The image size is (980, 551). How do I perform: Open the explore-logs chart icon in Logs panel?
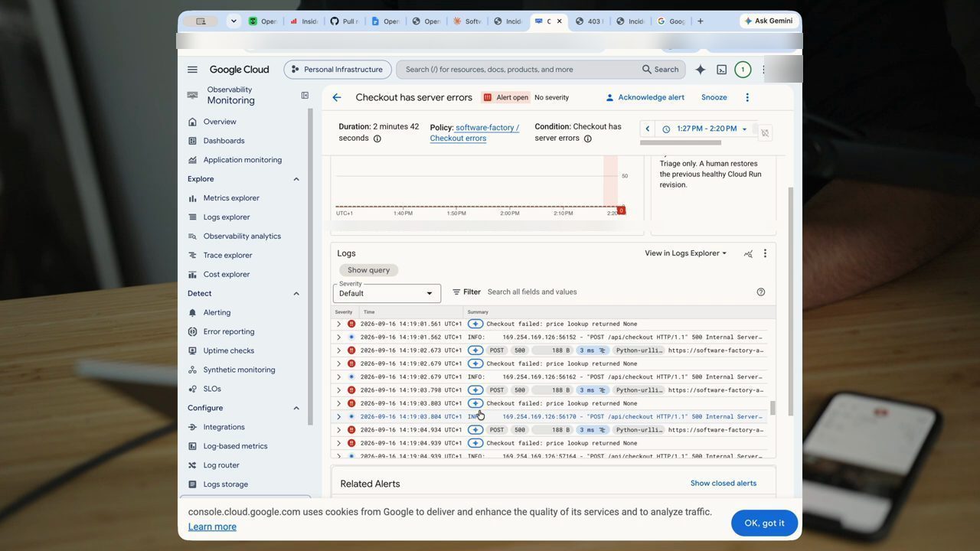point(748,253)
